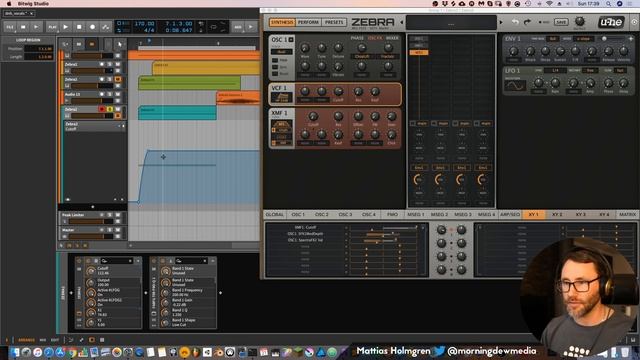Viewport: 640px width, 360px height.
Task: Open the GLOBAL tab in Zebra lower pane
Action: [x=275, y=214]
